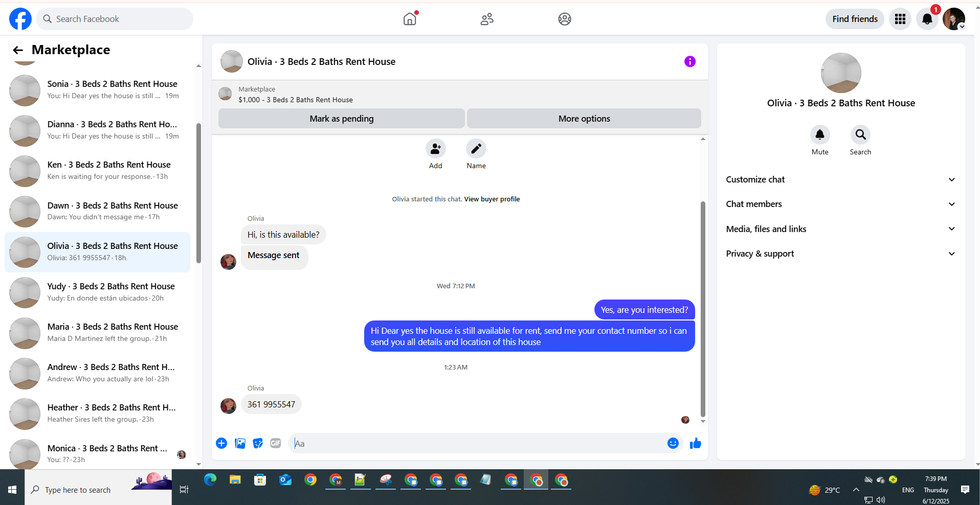The image size is (980, 505).
Task: Switch ENG input language in tray
Action: point(908,490)
